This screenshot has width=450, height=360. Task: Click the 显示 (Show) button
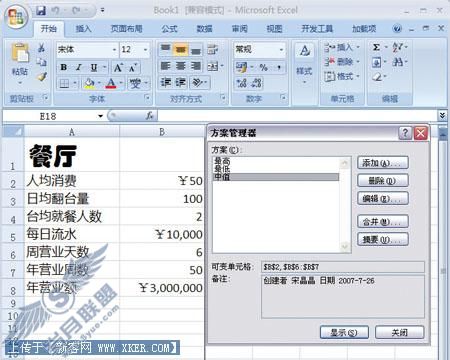[x=344, y=332]
